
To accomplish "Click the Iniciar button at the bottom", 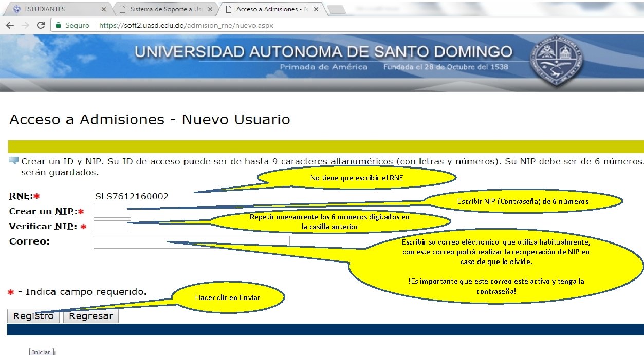I will [x=42, y=352].
